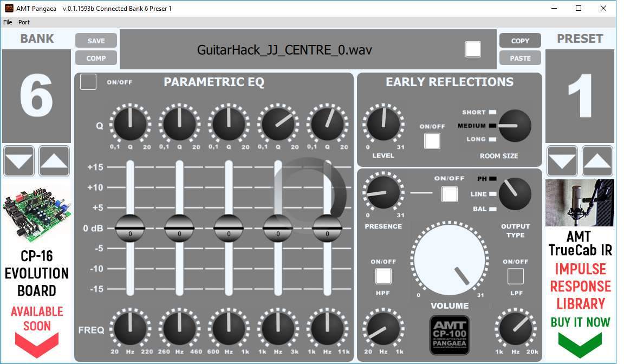Open the File menu
This screenshot has height=364, width=624.
pyautogui.click(x=8, y=22)
